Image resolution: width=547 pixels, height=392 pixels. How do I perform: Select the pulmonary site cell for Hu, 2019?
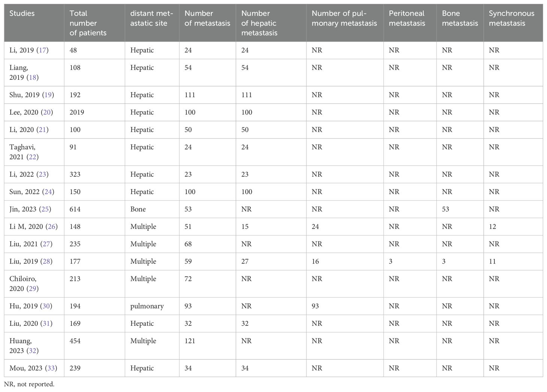click(x=147, y=306)
